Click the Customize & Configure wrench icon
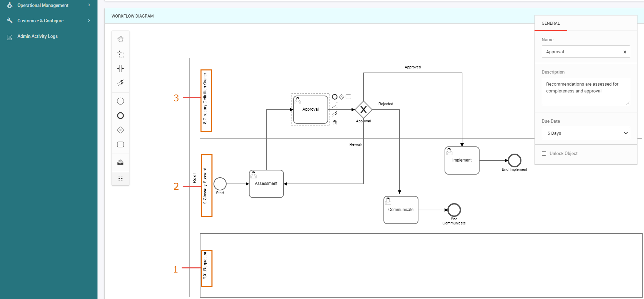This screenshot has width=644, height=299. 10,21
